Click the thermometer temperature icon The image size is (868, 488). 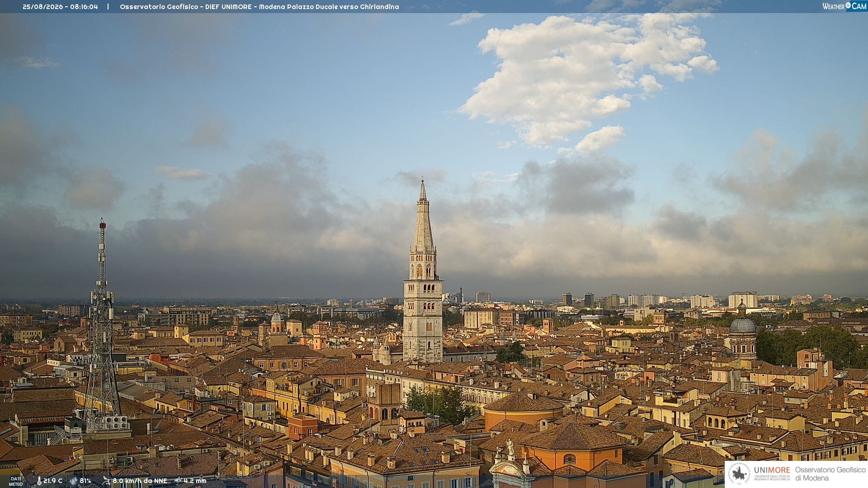39,481
